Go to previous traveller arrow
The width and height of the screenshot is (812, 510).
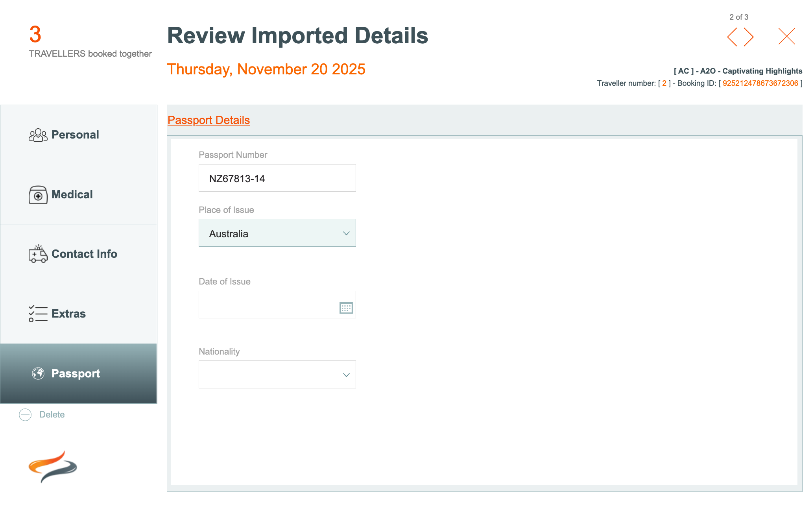[x=732, y=37]
